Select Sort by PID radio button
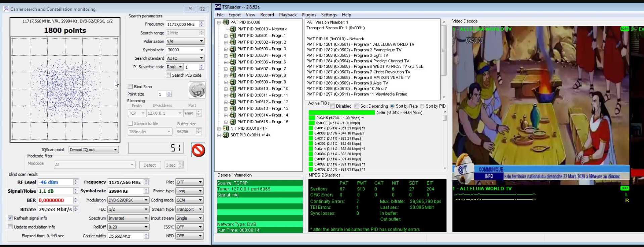Image resolution: width=644 pixels, height=247 pixels. (x=422, y=106)
